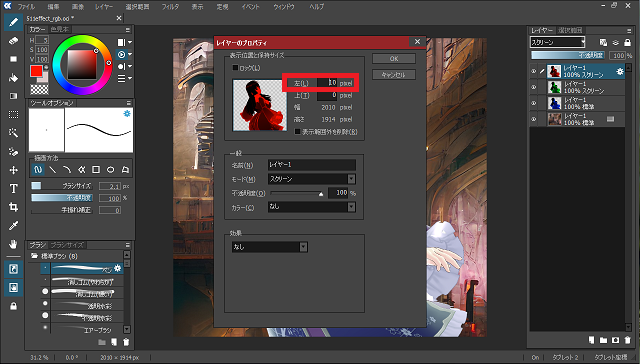The image size is (640, 364).
Task: Switch to the ブラシサイズ tab
Action: click(x=67, y=245)
